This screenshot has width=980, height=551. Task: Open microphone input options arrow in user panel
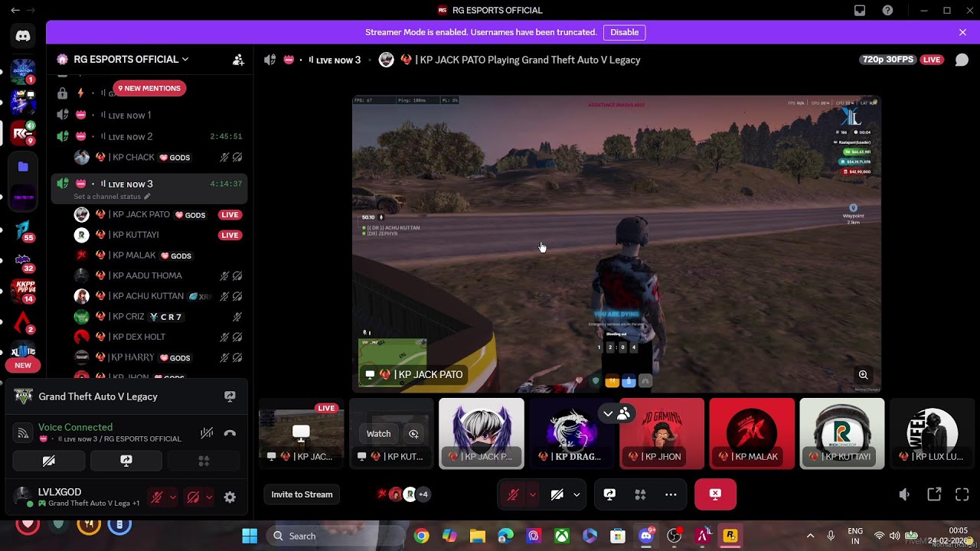pos(172,497)
